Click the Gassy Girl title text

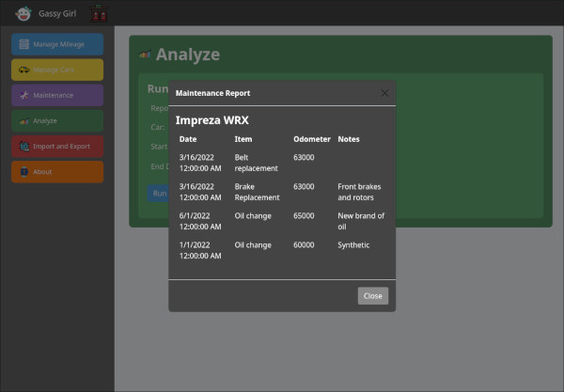pos(57,14)
